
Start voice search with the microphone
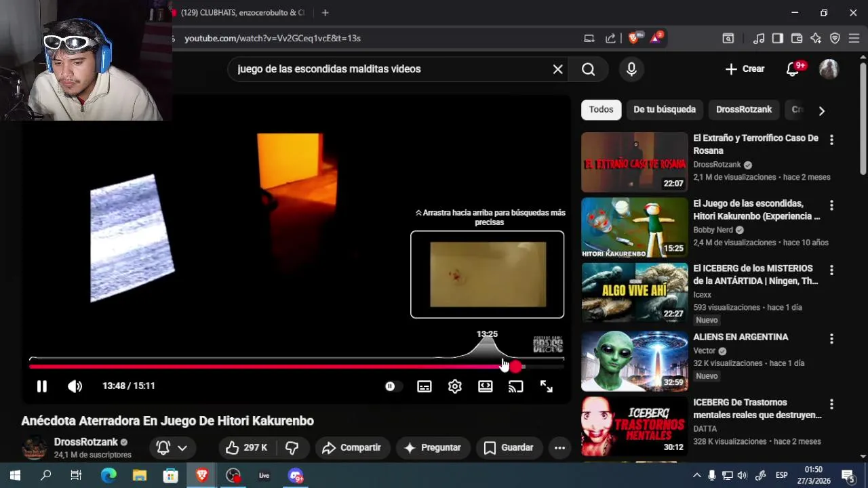[x=631, y=69]
